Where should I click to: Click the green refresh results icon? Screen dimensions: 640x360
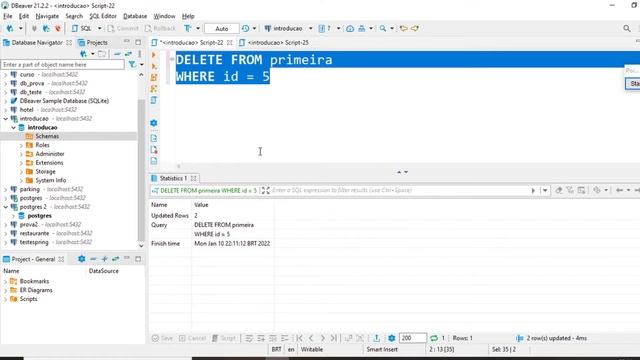[x=434, y=338]
